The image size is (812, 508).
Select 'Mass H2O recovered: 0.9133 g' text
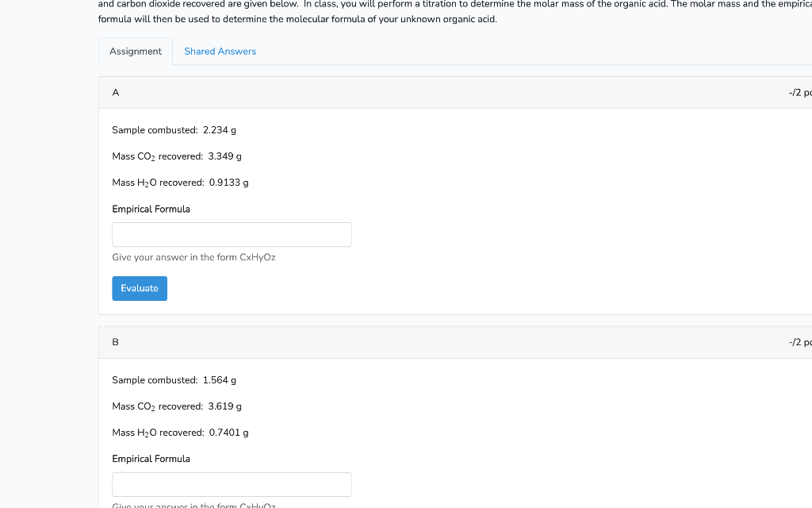pyautogui.click(x=180, y=183)
